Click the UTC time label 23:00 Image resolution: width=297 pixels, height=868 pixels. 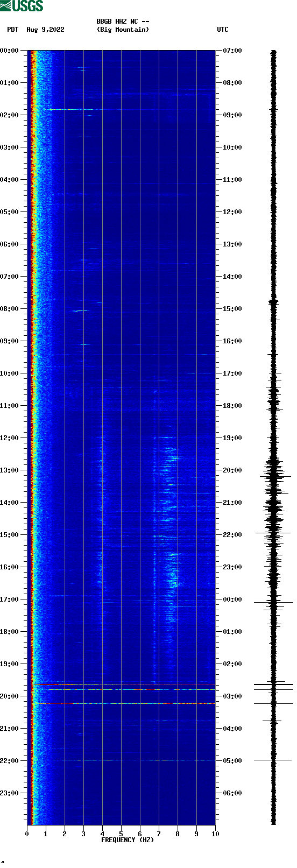pos(232,567)
